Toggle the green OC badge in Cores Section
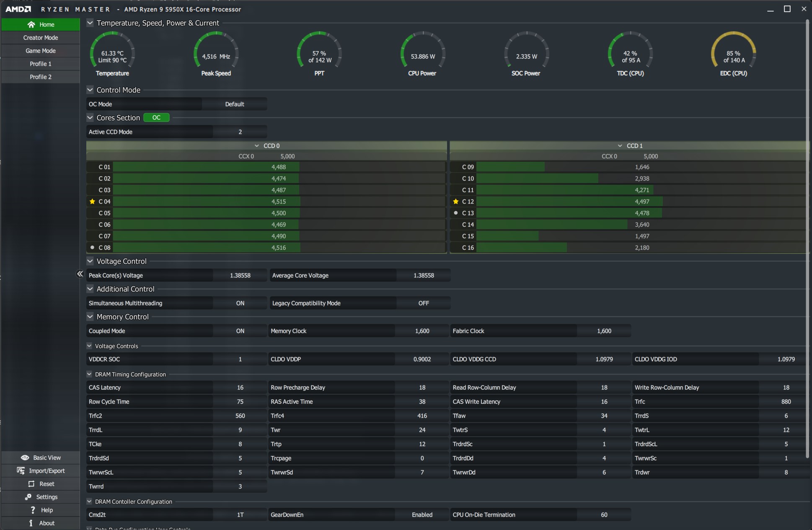812x530 pixels. click(156, 118)
